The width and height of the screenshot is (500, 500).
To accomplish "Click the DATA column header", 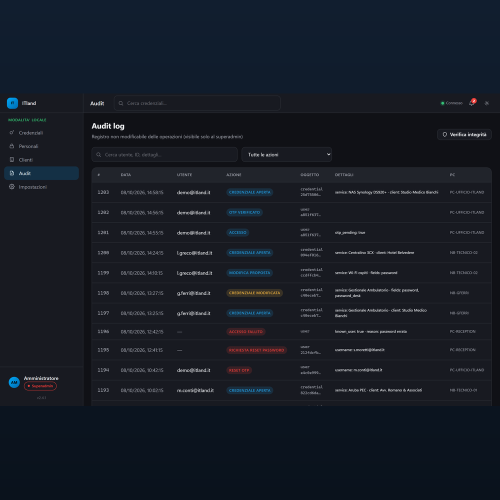I will tap(126, 175).
